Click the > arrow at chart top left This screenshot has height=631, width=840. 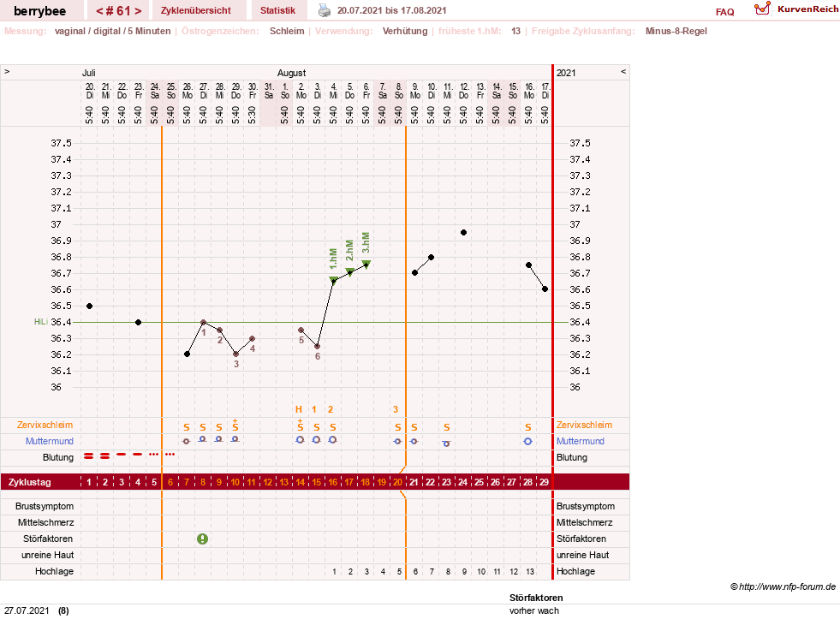click(x=7, y=71)
